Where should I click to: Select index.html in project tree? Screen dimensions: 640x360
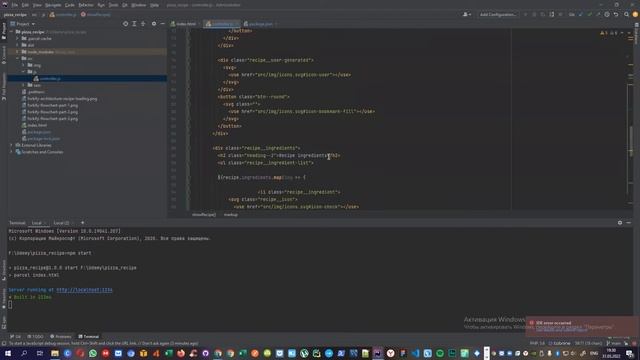[37, 125]
